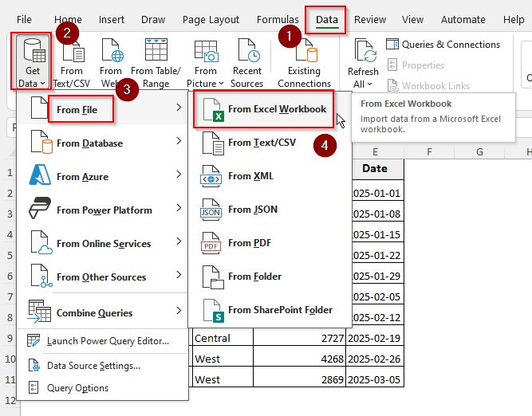Switch to the Home tab
Image resolution: width=532 pixels, height=416 pixels.
click(x=68, y=20)
